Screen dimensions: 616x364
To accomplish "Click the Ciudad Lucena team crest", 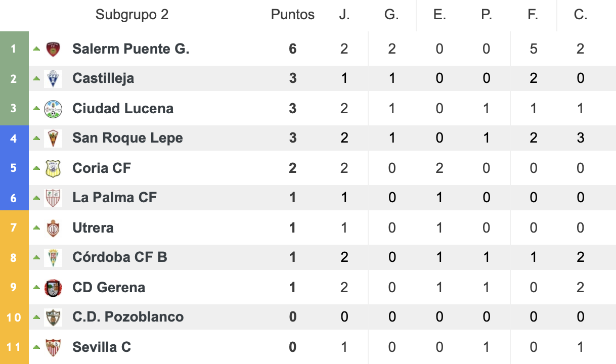I will point(53,109).
